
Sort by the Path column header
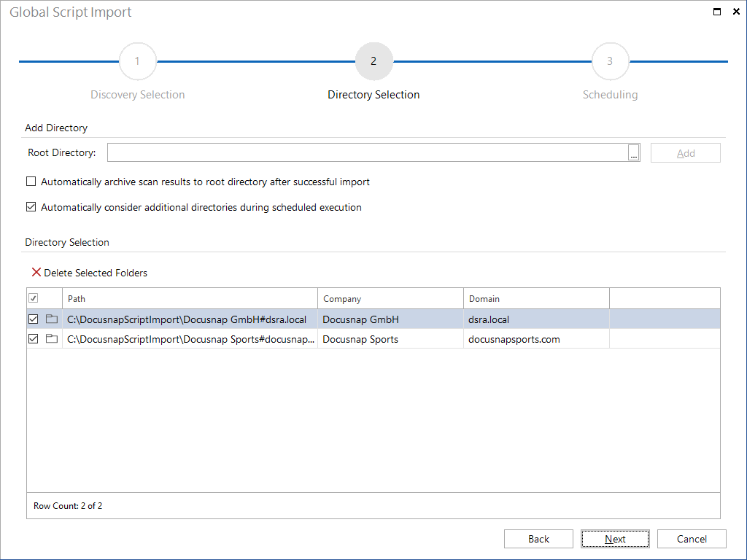(x=190, y=298)
